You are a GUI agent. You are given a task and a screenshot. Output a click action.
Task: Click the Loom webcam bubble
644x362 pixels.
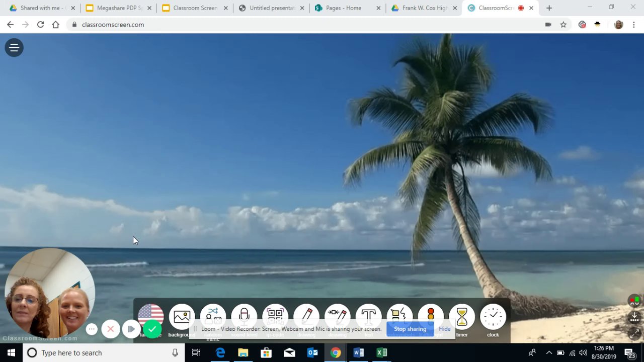click(49, 294)
